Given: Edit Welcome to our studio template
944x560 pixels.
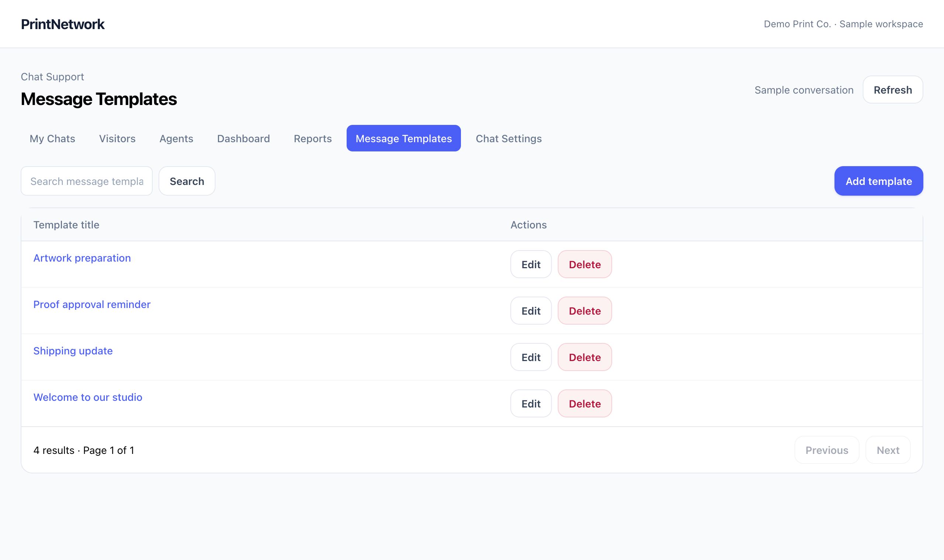Looking at the screenshot, I should point(531,404).
